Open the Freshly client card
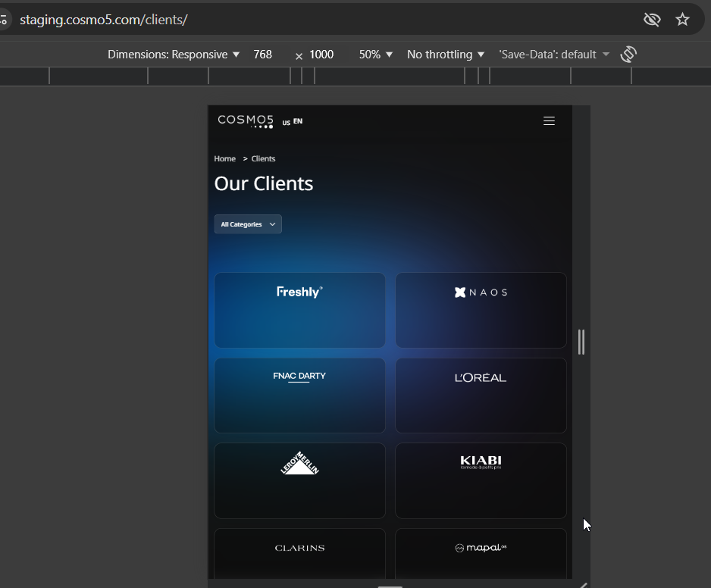Viewport: 711px width, 588px height. pyautogui.click(x=299, y=310)
